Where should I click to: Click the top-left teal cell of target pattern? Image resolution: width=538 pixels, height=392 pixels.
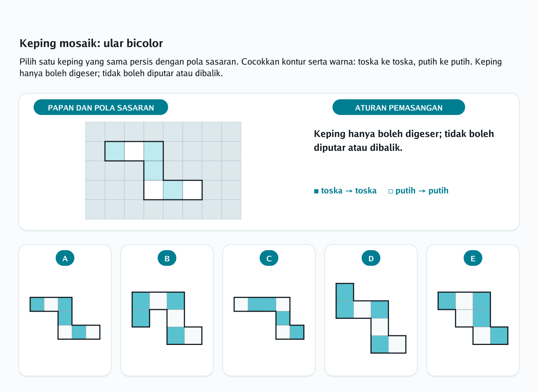click(x=115, y=151)
